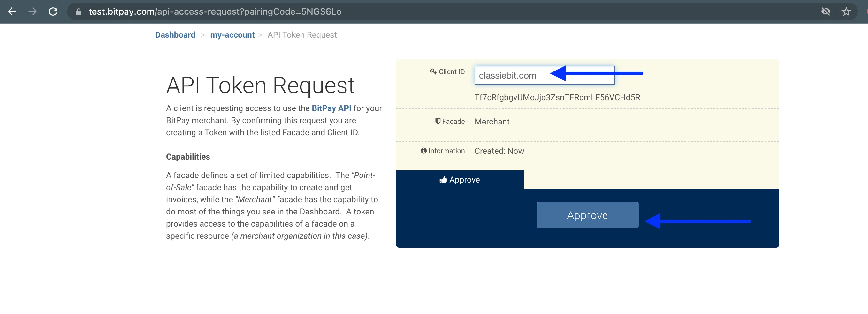Navigate back with the browser back arrow

[12, 11]
